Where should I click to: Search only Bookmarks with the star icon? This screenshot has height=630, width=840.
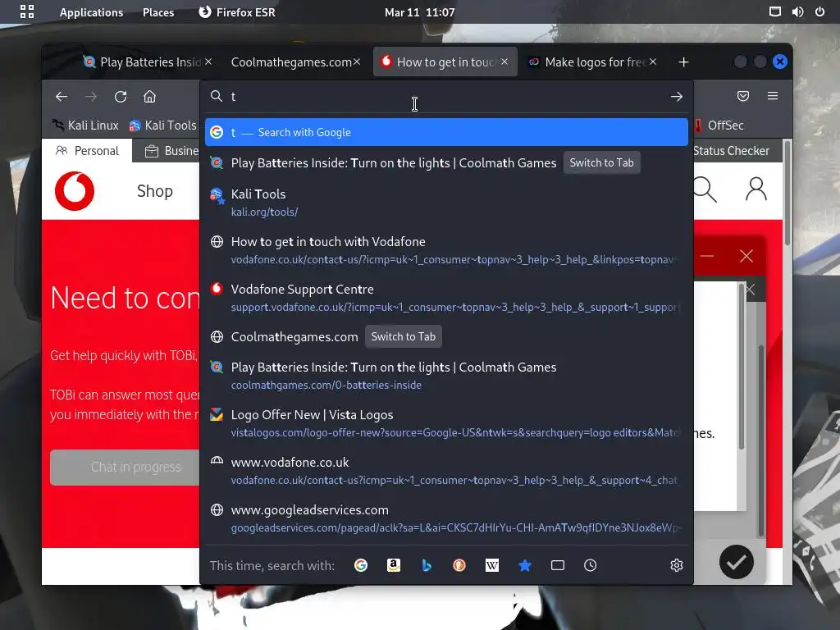525,565
